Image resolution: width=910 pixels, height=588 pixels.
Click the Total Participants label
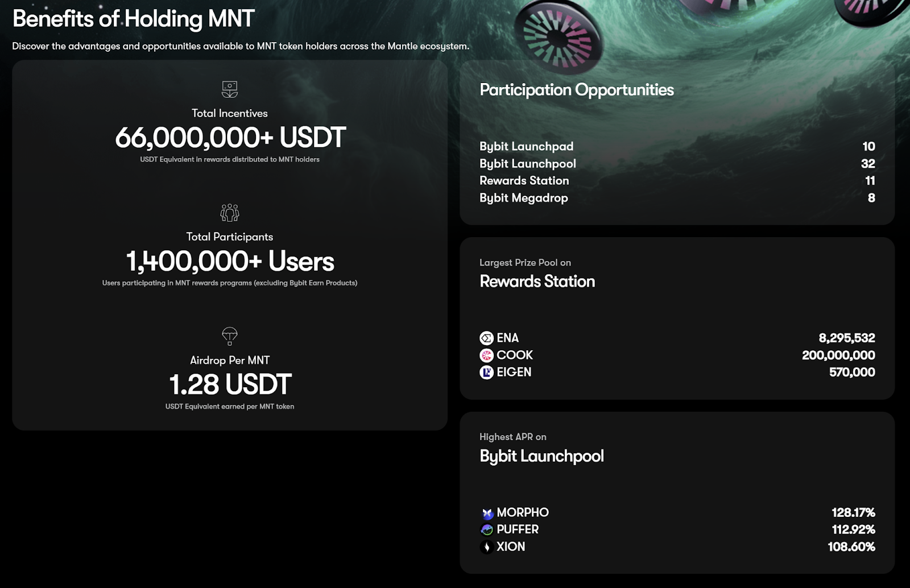230,237
